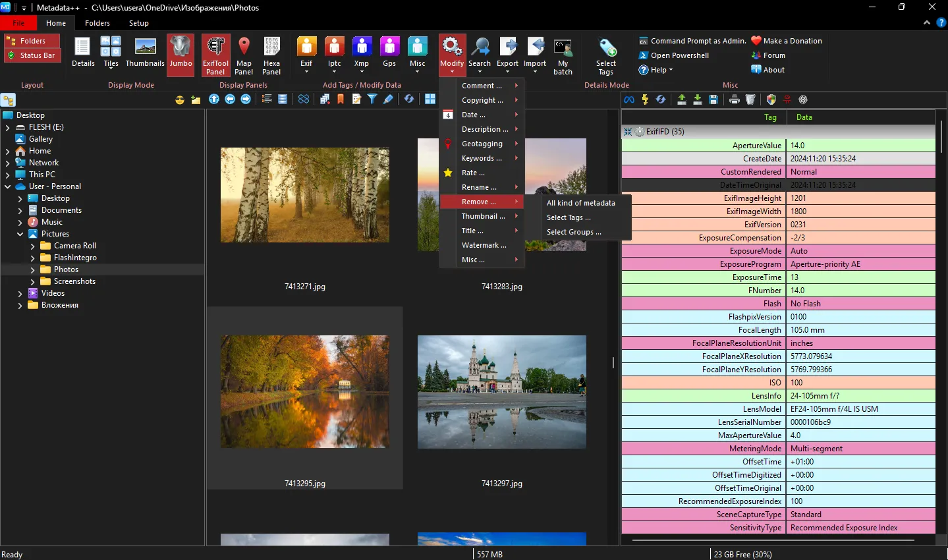Viewport: 948px width, 560px height.
Task: Click the orange bookmark toolbar icon
Action: click(x=341, y=99)
